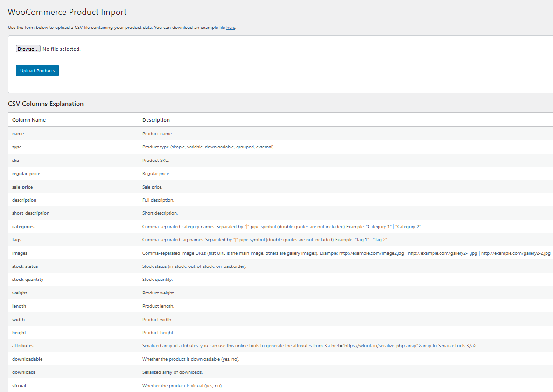Select the 'weight' column cell
The height and width of the screenshot is (392, 553).
click(x=20, y=293)
